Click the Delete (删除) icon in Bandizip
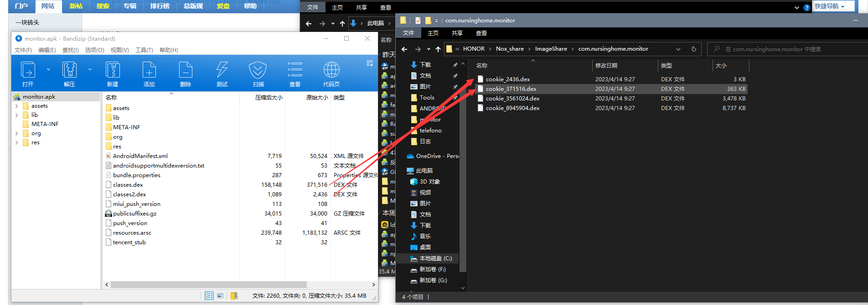Screen dimensions: 868x305 tap(186, 70)
